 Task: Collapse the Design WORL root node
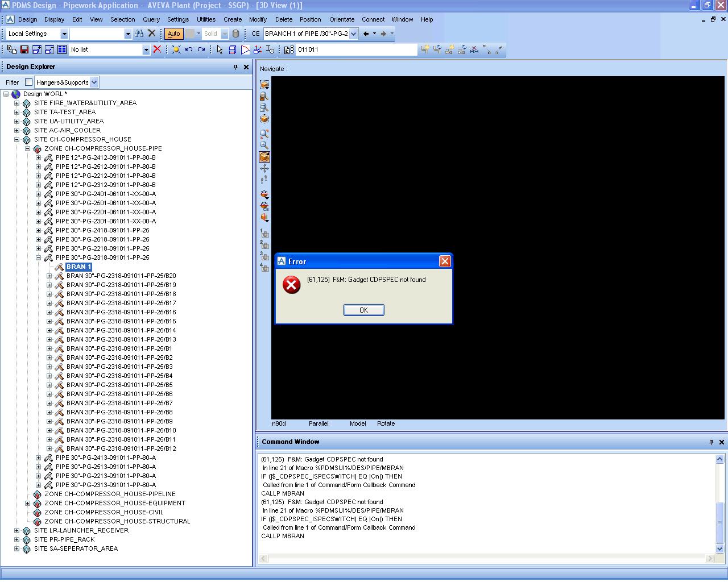pyautogui.click(x=6, y=94)
